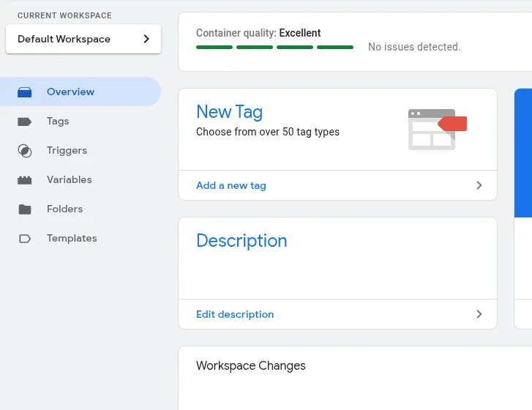Viewport: 532px width, 410px height.
Task: Open the Default Workspace selector
Action: pos(83,39)
